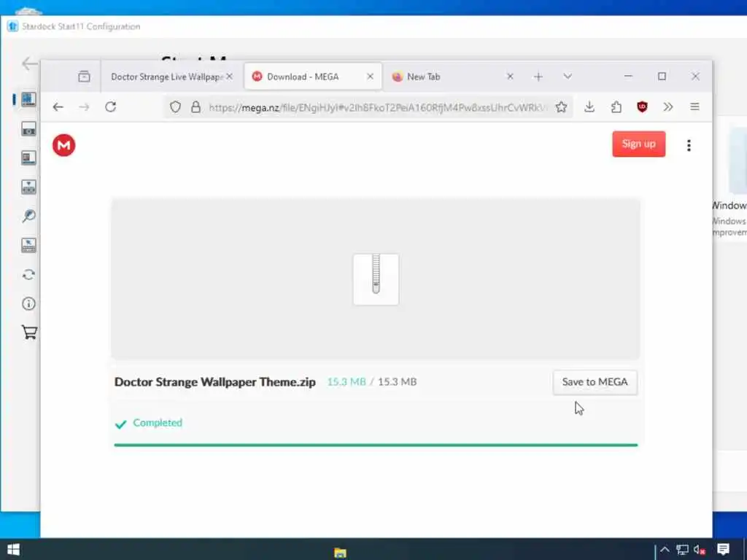Open the Windows Start button
Image resolution: width=747 pixels, height=560 pixels.
coord(13,550)
